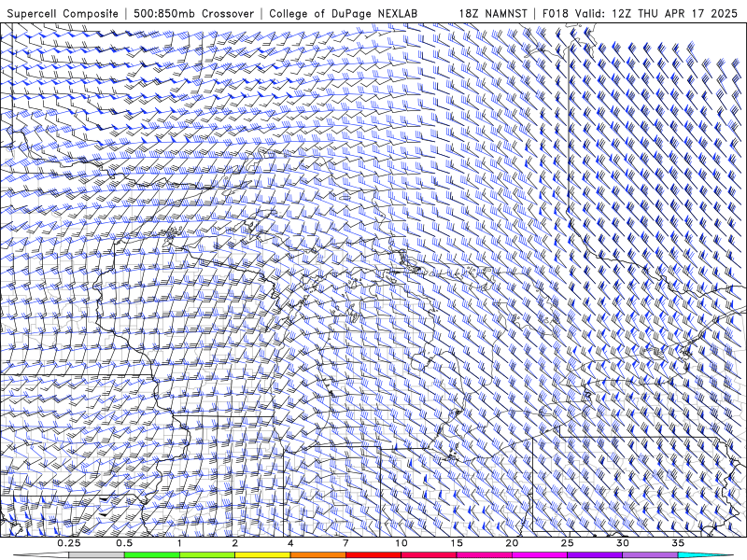Click the College of DuPage NEXLAB label

click(343, 13)
